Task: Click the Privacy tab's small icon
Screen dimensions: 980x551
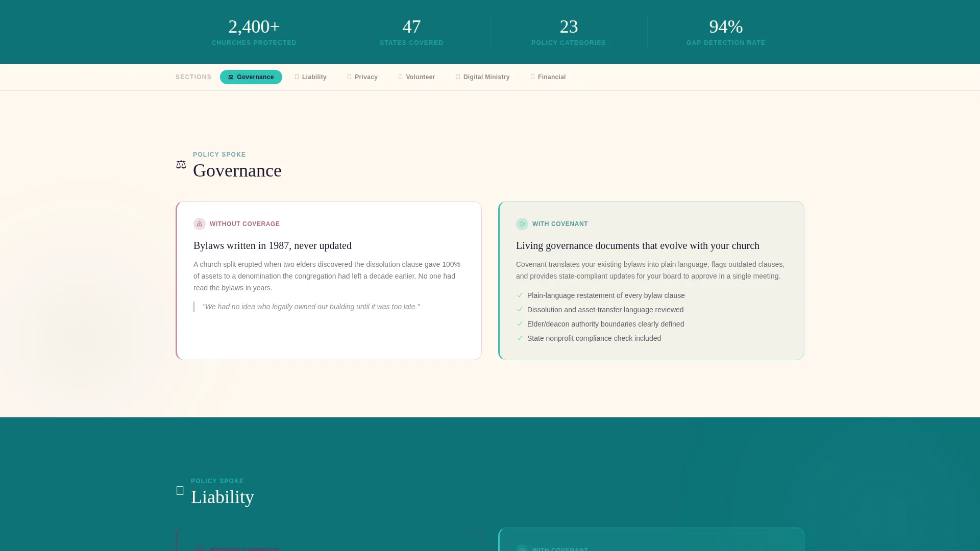Action: [x=349, y=77]
